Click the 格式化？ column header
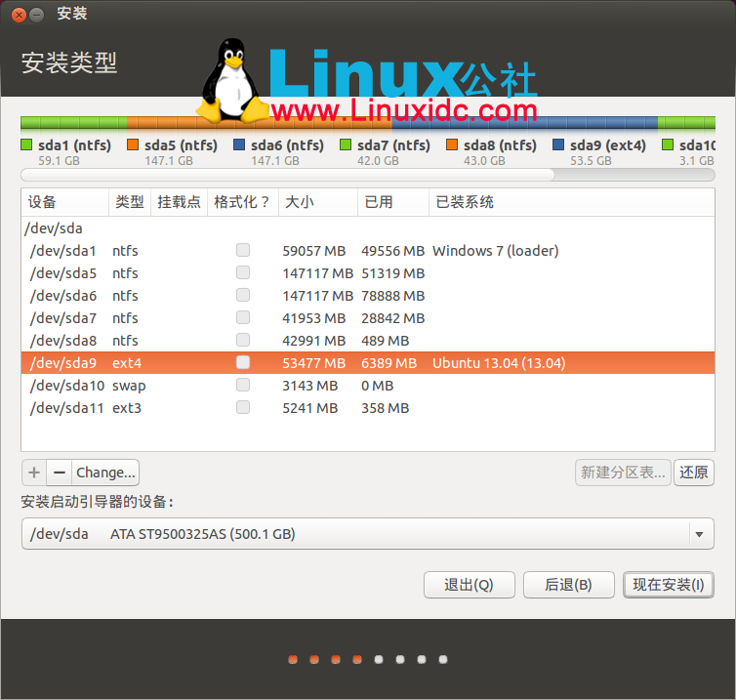The width and height of the screenshot is (736, 700). (x=243, y=202)
